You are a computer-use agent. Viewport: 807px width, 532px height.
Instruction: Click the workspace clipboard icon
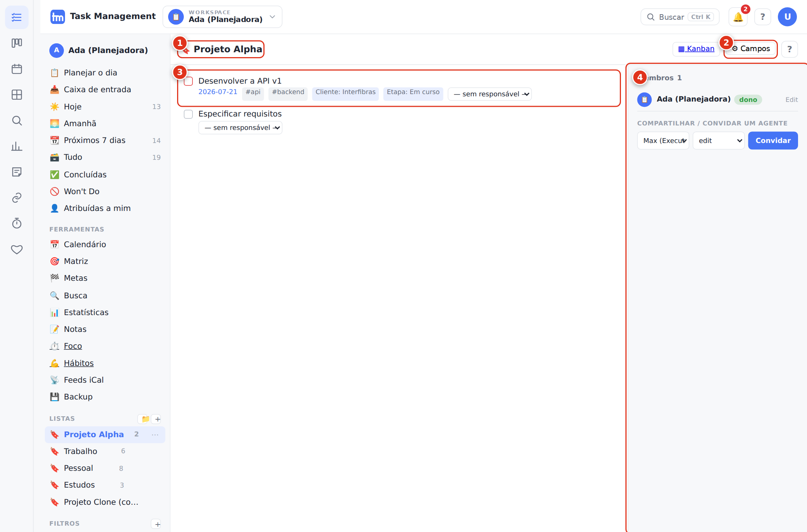(176, 17)
